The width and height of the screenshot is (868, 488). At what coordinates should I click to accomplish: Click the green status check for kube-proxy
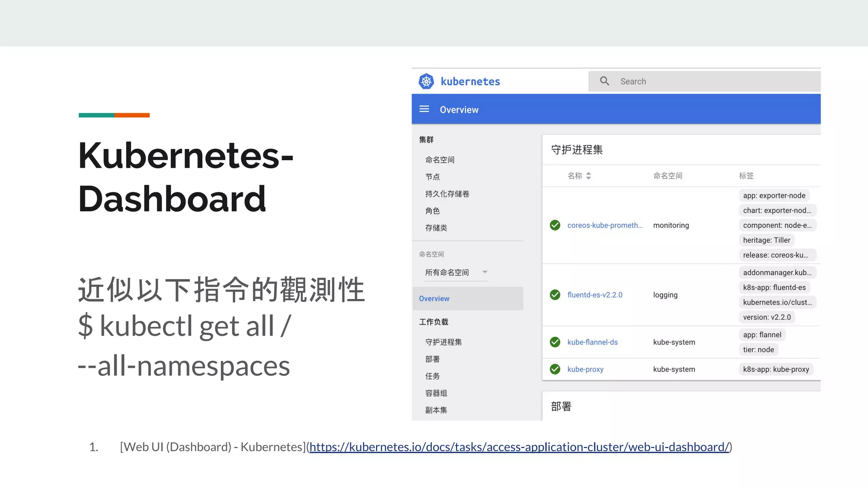(x=555, y=369)
